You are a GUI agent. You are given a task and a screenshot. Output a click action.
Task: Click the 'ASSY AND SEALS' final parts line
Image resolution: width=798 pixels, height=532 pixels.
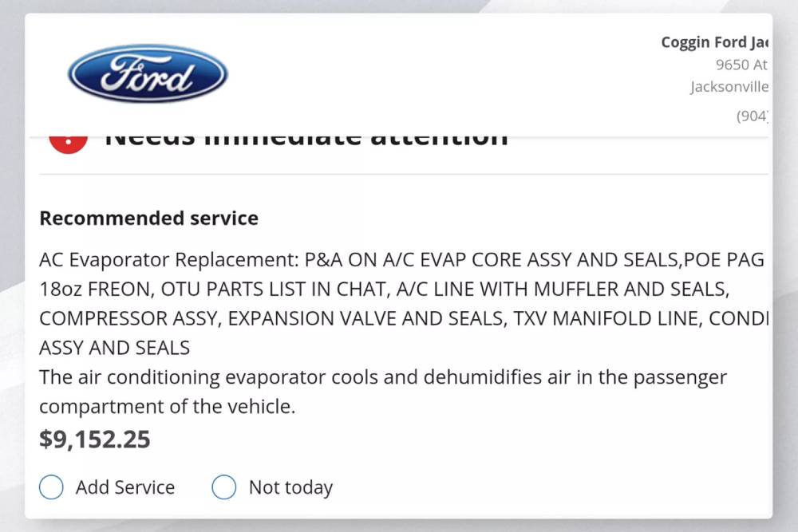[x=115, y=348]
